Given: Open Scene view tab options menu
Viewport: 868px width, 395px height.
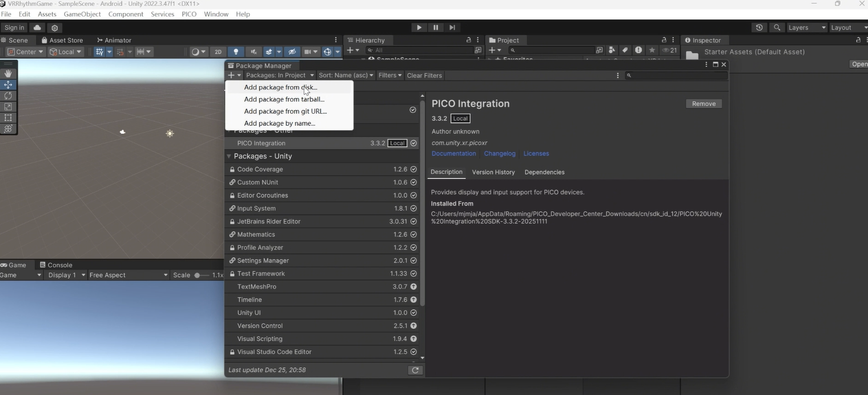Looking at the screenshot, I should 336,40.
